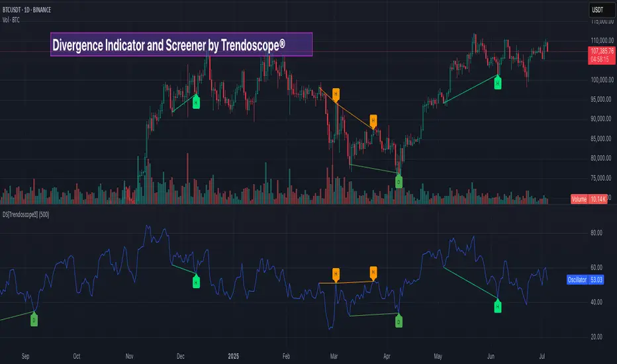
Task: Select the Vol BTC indicator legend
Action: [11, 20]
